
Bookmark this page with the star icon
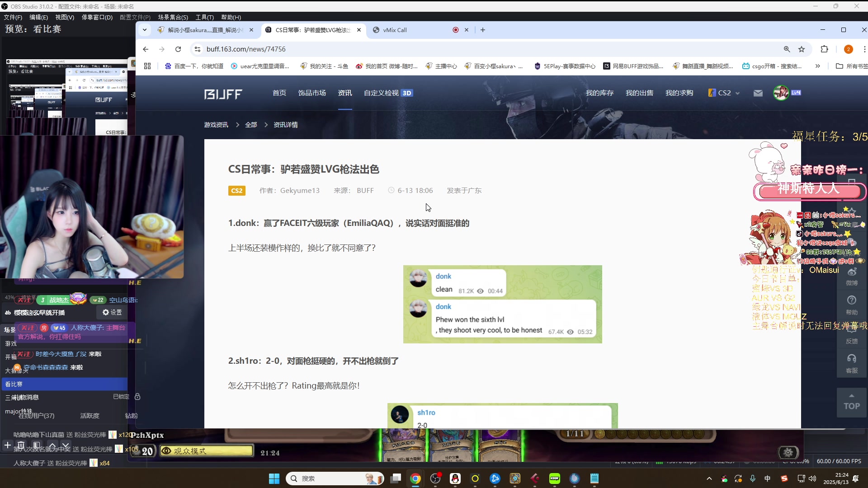(x=802, y=49)
